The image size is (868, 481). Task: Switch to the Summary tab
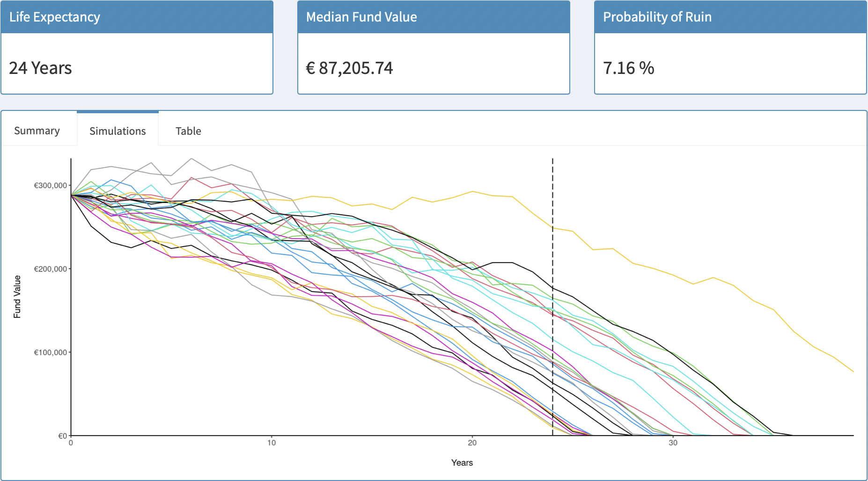click(x=37, y=131)
